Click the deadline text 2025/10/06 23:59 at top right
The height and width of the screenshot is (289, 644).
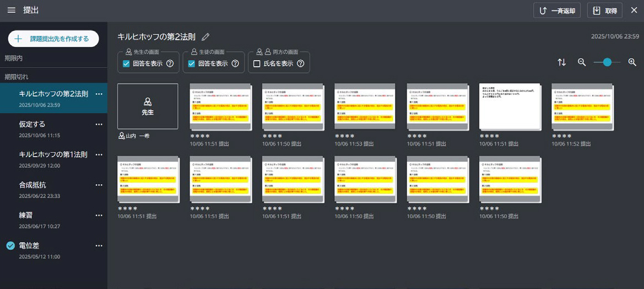(x=615, y=36)
